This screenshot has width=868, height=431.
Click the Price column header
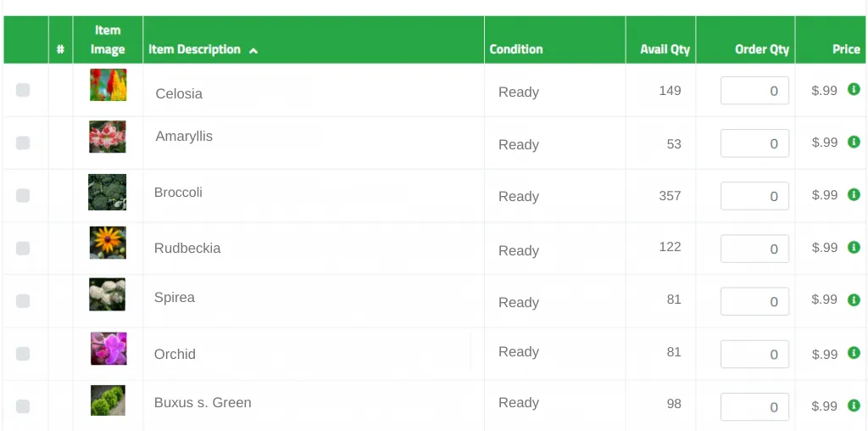[846, 49]
